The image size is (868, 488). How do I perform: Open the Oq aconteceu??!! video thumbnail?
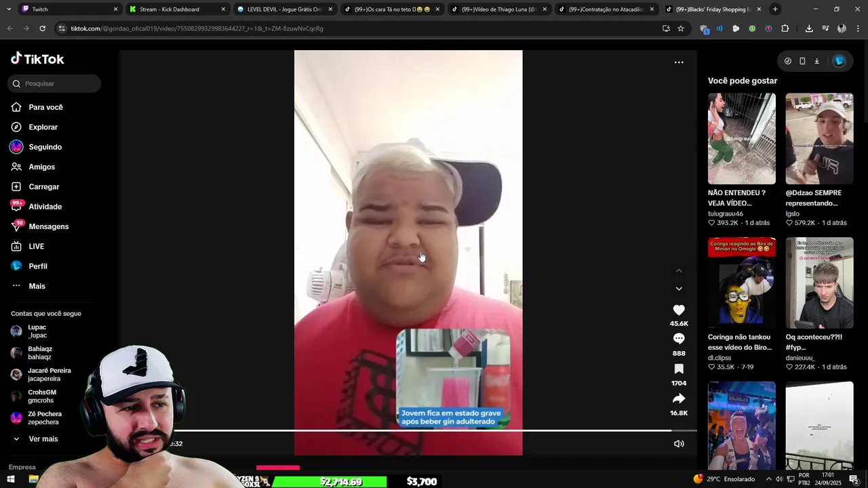pyautogui.click(x=819, y=283)
